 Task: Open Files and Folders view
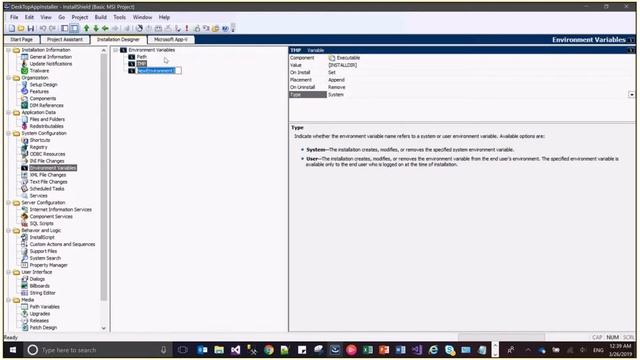tap(47, 119)
